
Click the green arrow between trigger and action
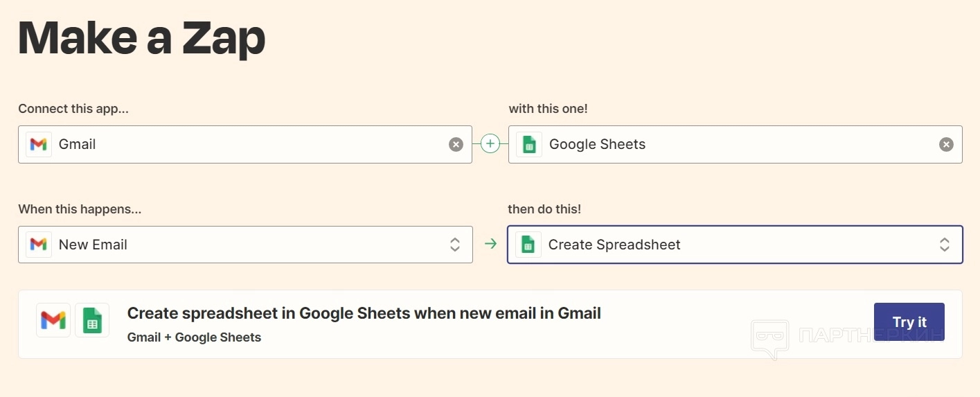(x=490, y=244)
